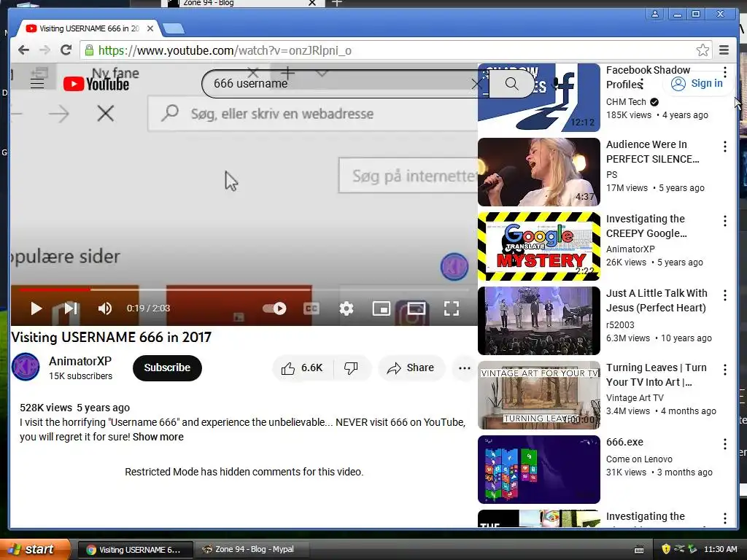This screenshot has width=747, height=560.
Task: Click the browser forward arrow
Action: click(x=44, y=50)
